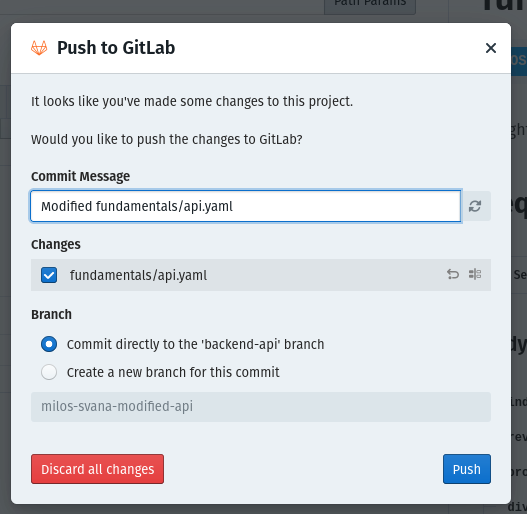This screenshot has width=527, height=514.
Task: Close the Push to GitLab dialog
Action: pyautogui.click(x=491, y=48)
